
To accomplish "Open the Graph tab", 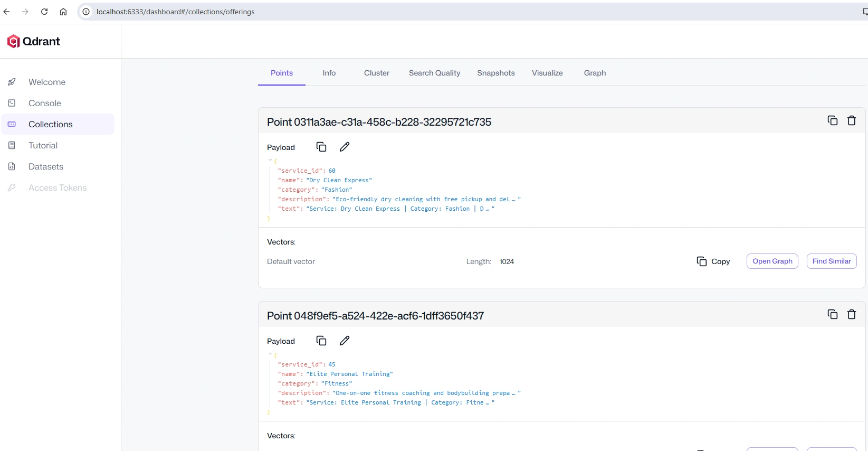I will click(x=595, y=73).
